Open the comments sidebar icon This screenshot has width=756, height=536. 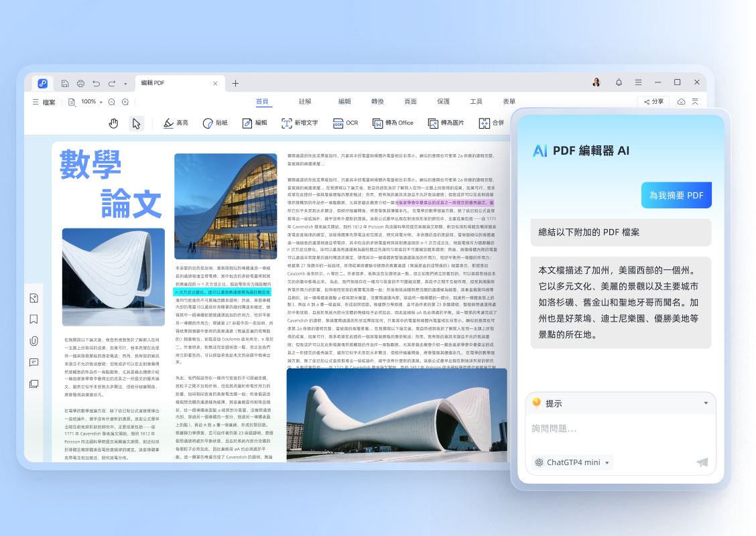pyautogui.click(x=34, y=362)
